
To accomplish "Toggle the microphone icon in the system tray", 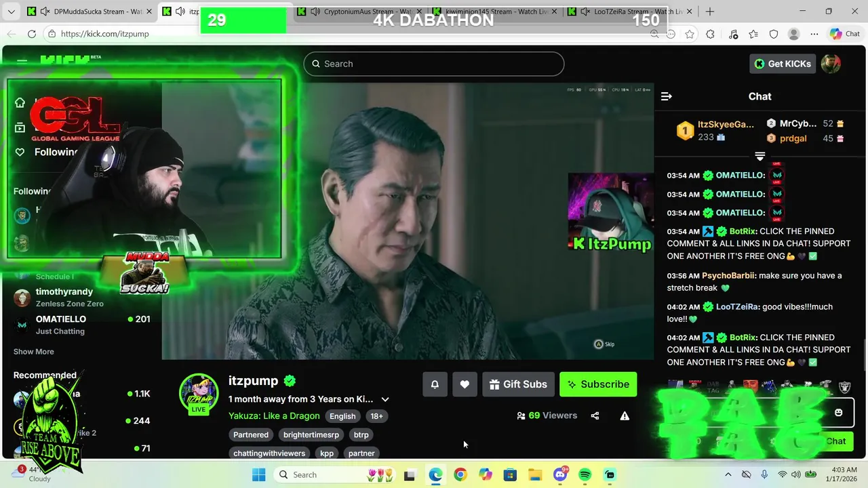I will click(764, 475).
